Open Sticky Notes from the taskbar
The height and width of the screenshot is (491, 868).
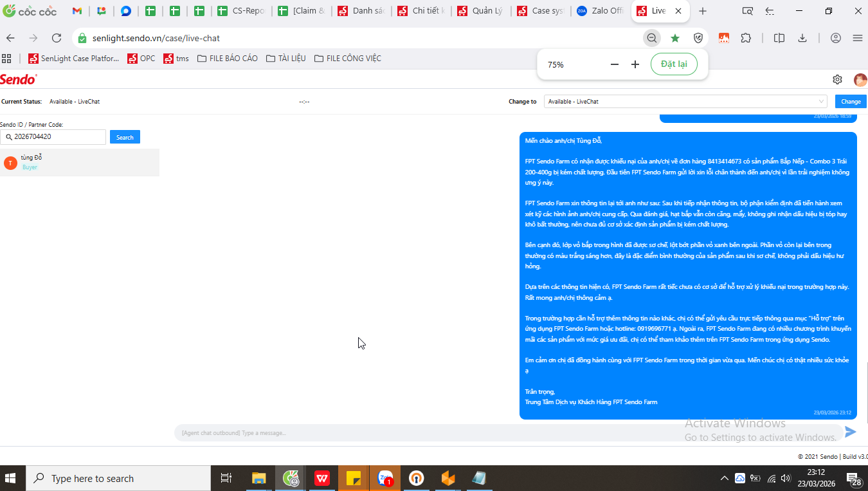tap(354, 478)
